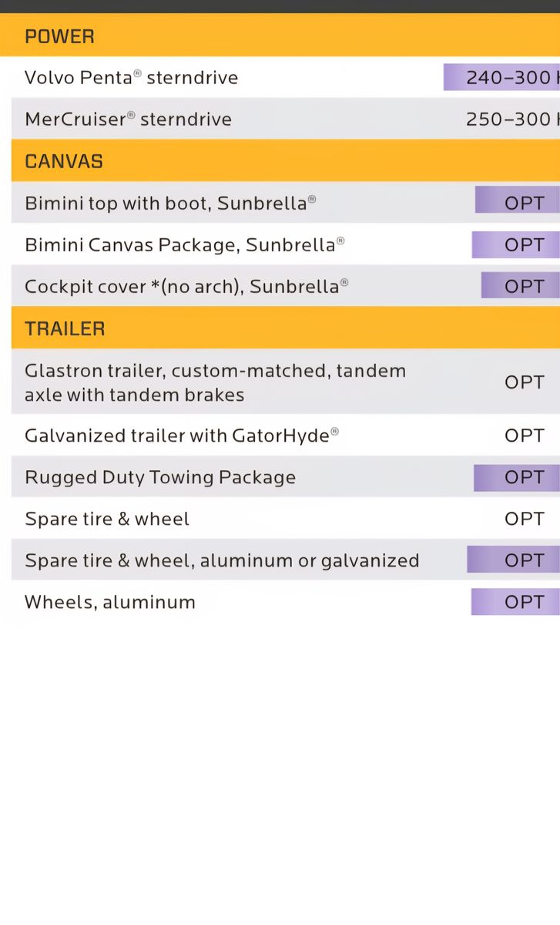This screenshot has height=925, width=560.
Task: Select the MerCruiser sterndrive row label
Action: pyautogui.click(x=129, y=119)
